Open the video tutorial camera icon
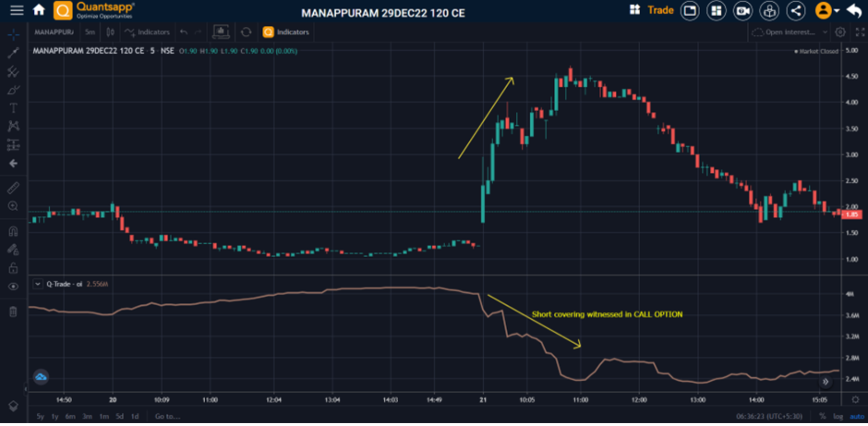 click(x=743, y=10)
